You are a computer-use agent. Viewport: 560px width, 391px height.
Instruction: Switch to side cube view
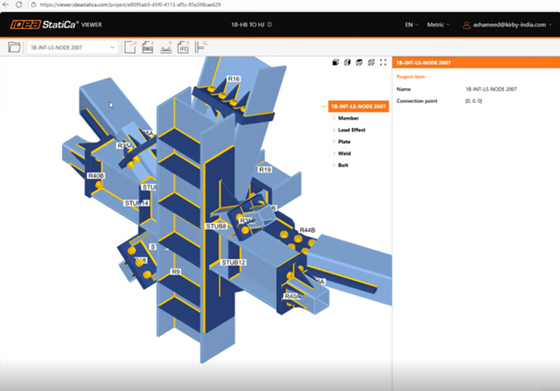click(347, 62)
